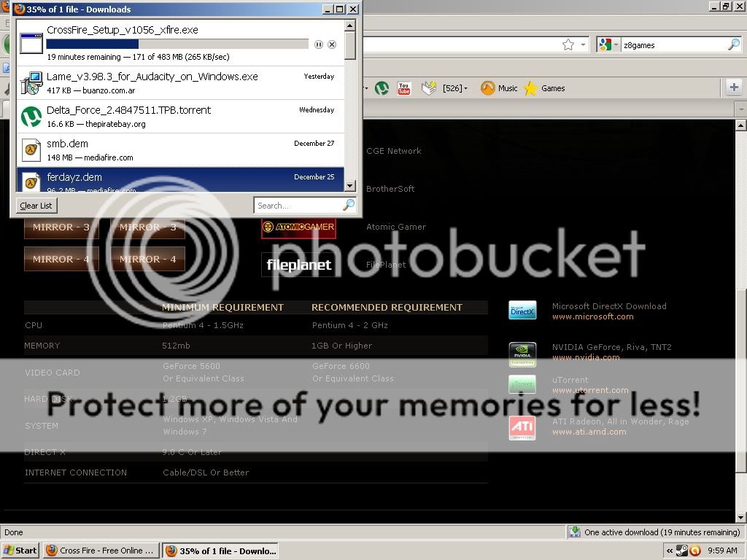The height and width of the screenshot is (560, 747).
Task: Click the CrossFire download progress bar
Action: pyautogui.click(x=177, y=44)
